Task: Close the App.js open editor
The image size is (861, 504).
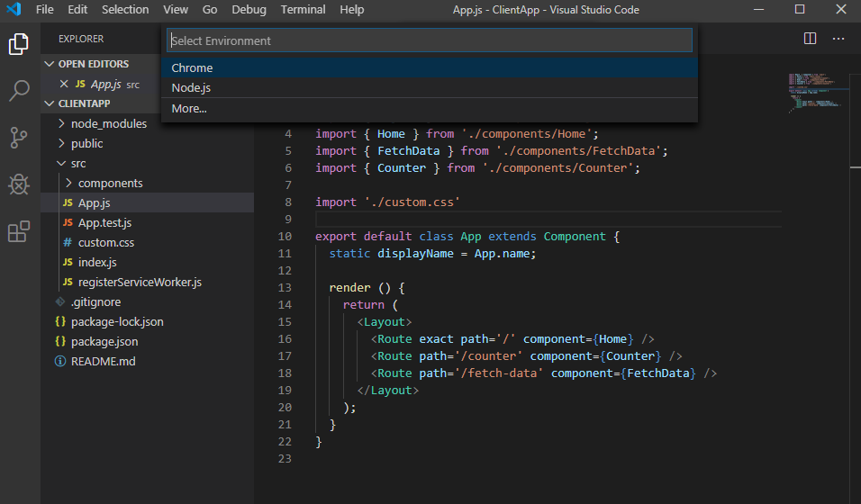Action: click(x=64, y=84)
